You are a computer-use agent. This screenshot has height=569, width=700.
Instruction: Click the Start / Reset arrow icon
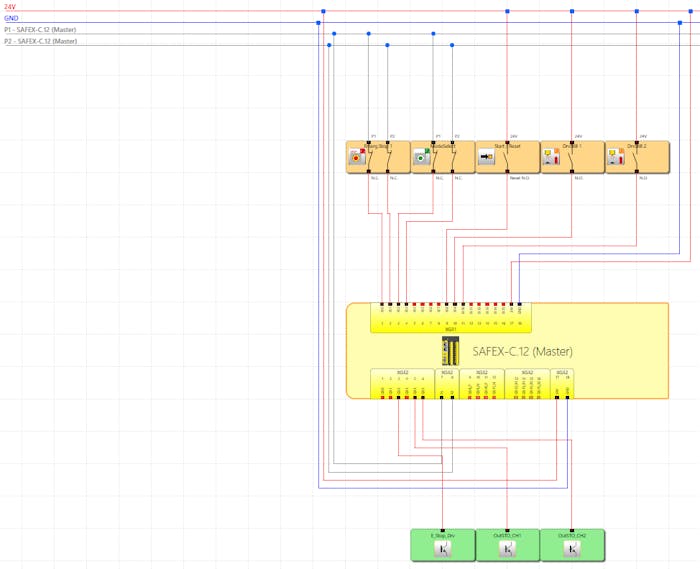coord(486,157)
